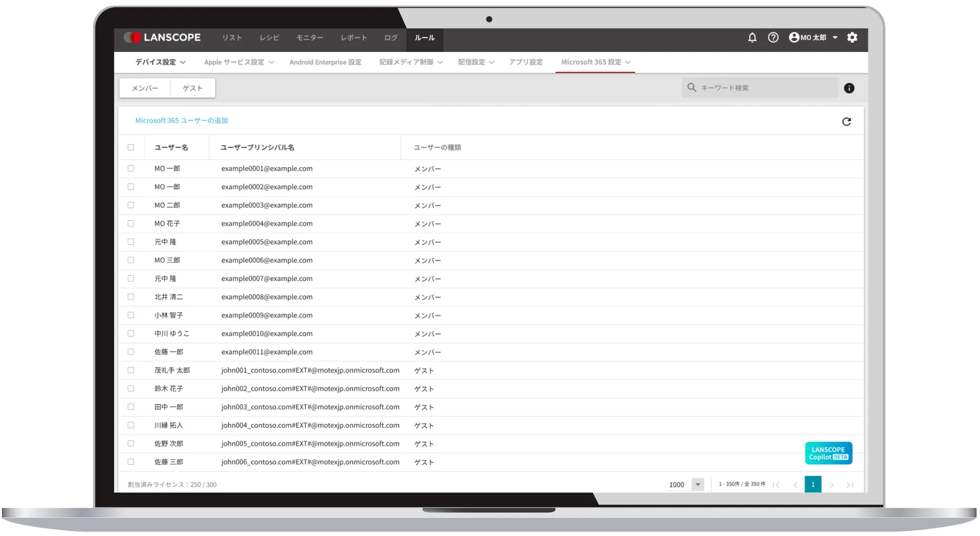Viewport: 980px width, 536px height.
Task: Open the LANSCOPE Copilot BETA badge
Action: point(829,453)
